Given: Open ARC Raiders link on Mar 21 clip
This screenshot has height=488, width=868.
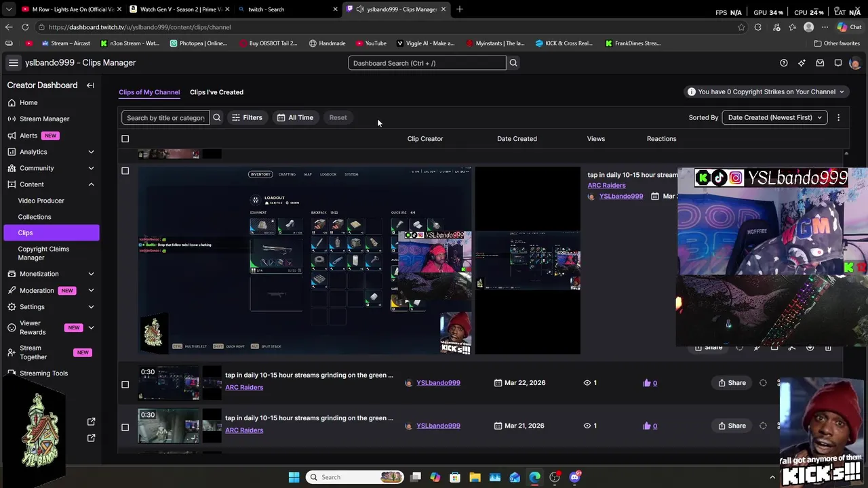Looking at the screenshot, I should pyautogui.click(x=244, y=430).
